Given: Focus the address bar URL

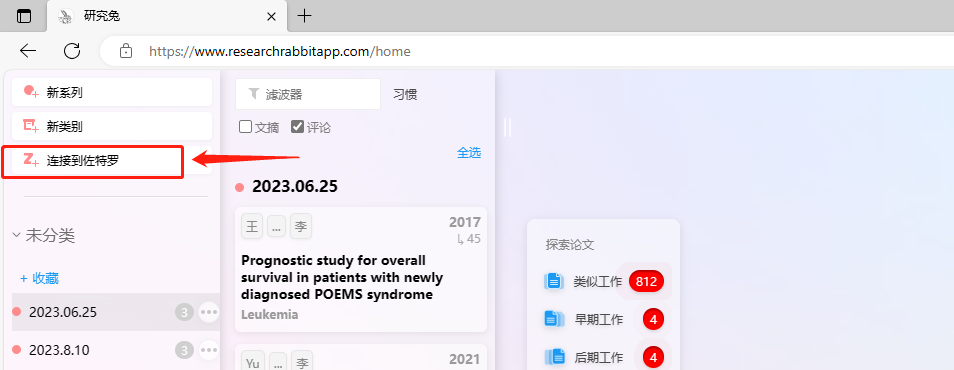Looking at the screenshot, I should pyautogui.click(x=280, y=52).
